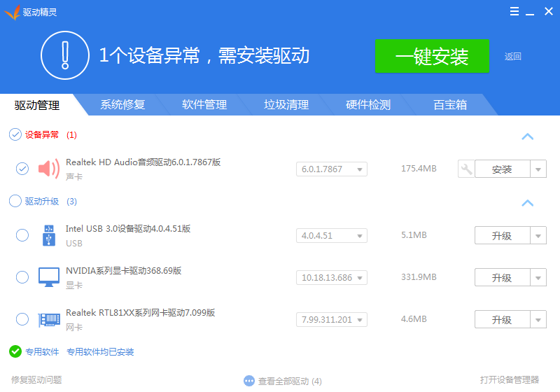
Task: Open version dropdown showing 10.18.13.686
Action: click(x=331, y=278)
